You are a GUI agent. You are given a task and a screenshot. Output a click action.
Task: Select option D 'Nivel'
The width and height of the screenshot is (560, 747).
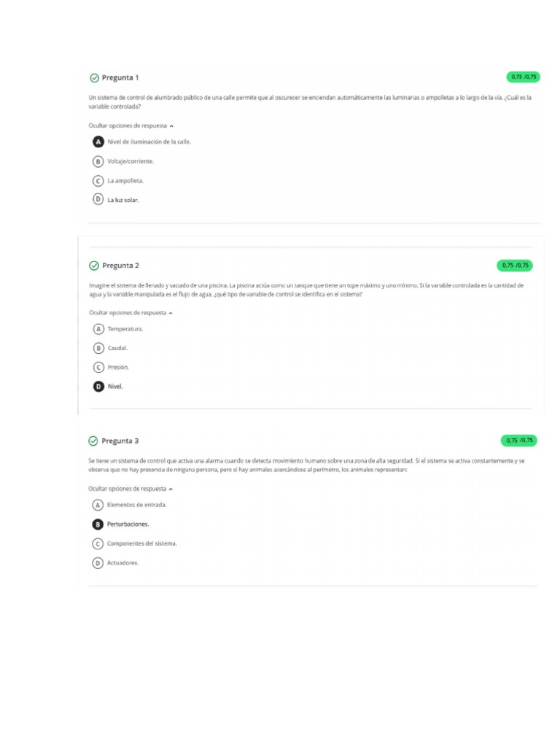[x=98, y=387]
